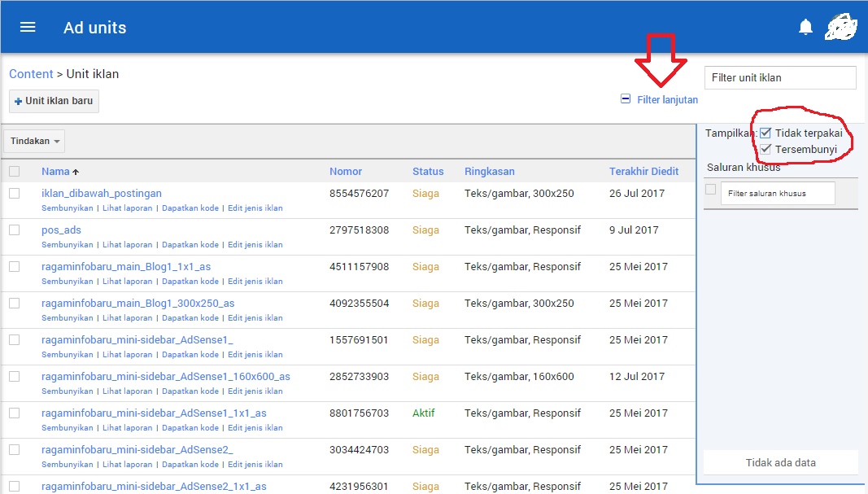View report for pos_ads via Lihat laporan
The height and width of the screenshot is (494, 868).
coord(127,244)
